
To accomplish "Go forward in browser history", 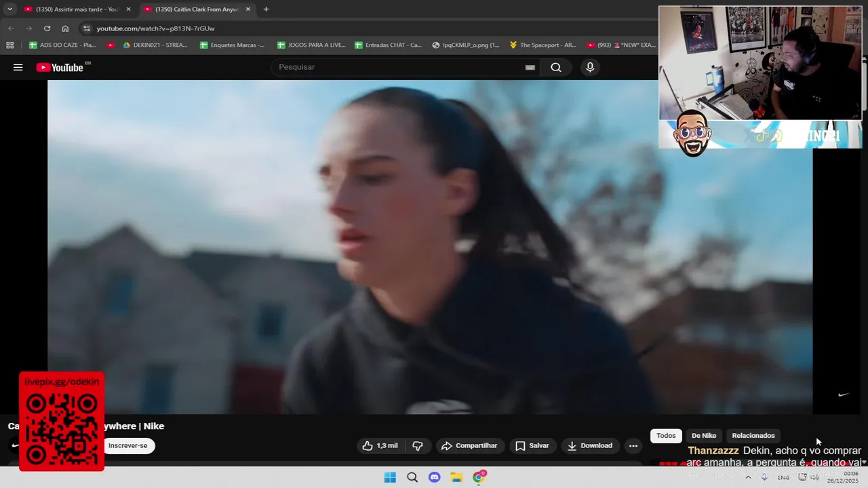I will point(28,28).
